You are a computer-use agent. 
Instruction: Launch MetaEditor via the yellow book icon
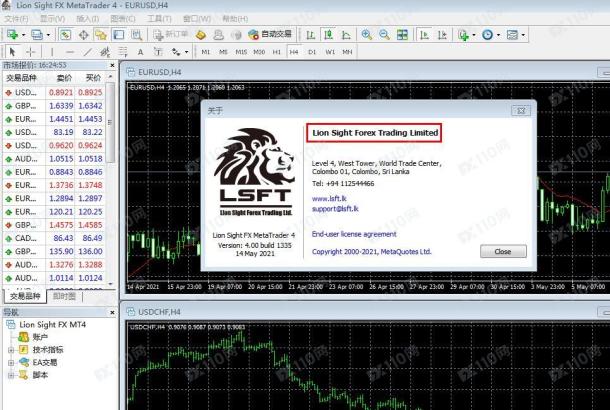201,35
